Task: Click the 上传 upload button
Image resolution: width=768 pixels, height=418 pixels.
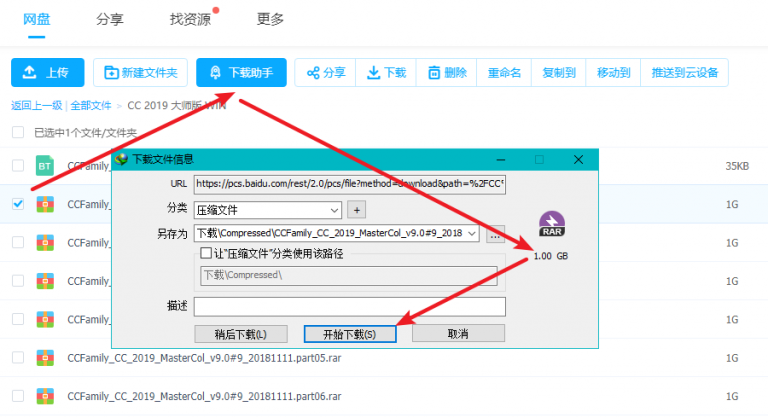Action: click(x=48, y=73)
